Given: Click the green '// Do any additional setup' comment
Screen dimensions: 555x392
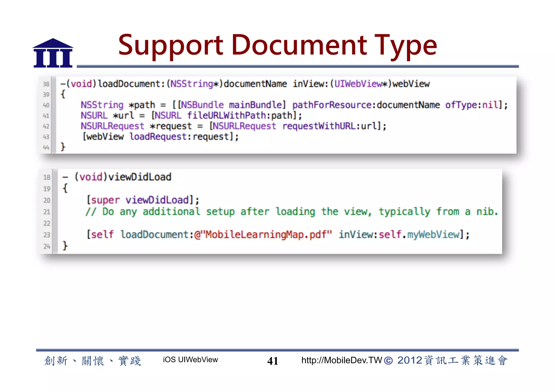Looking at the screenshot, I should coord(292,212).
